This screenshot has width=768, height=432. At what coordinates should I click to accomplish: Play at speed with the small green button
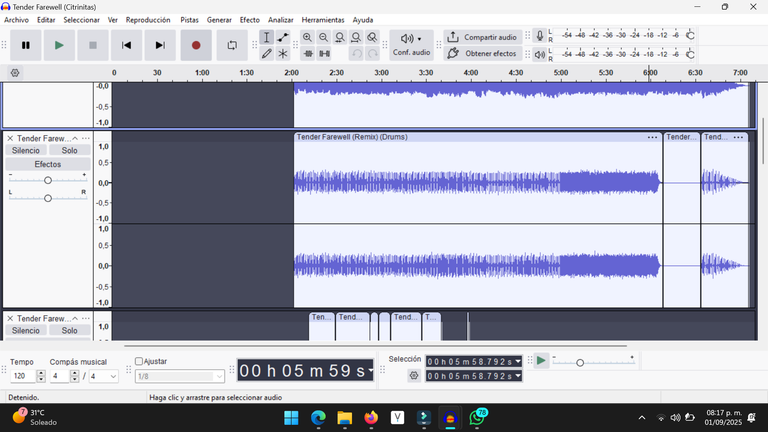point(541,361)
